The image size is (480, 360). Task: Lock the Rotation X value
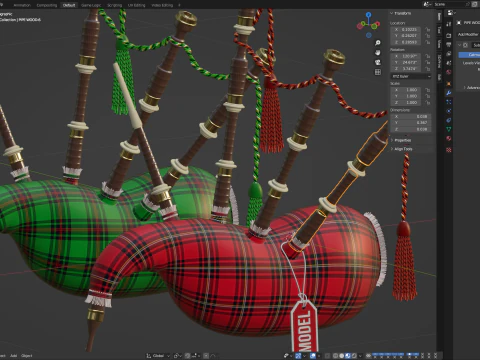(428, 56)
